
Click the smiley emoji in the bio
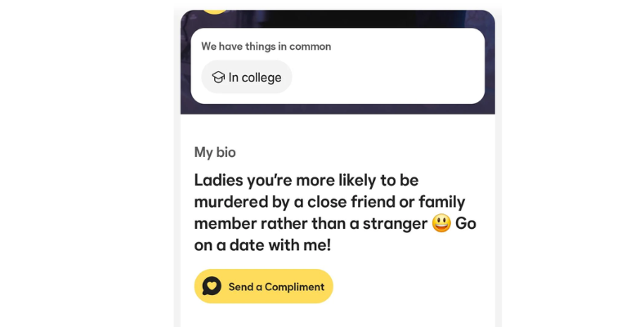point(442,223)
